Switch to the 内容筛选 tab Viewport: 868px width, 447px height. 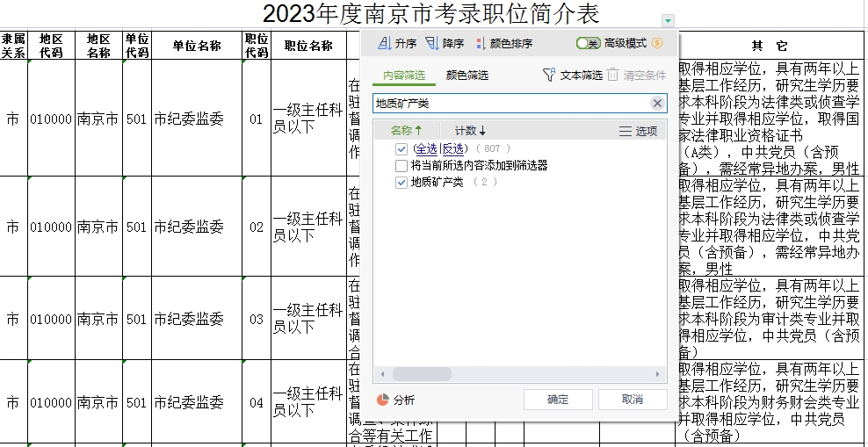click(x=404, y=76)
